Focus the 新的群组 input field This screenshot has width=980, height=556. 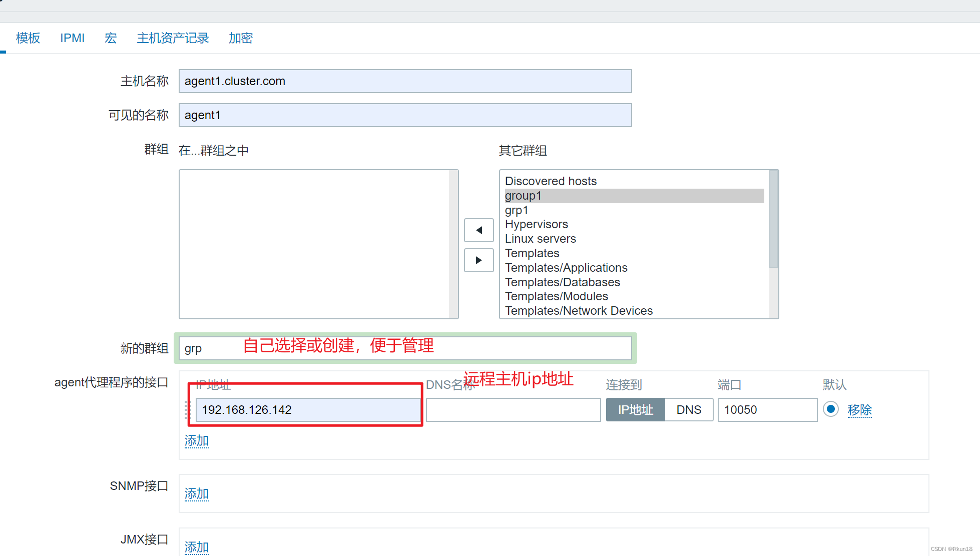[405, 348]
